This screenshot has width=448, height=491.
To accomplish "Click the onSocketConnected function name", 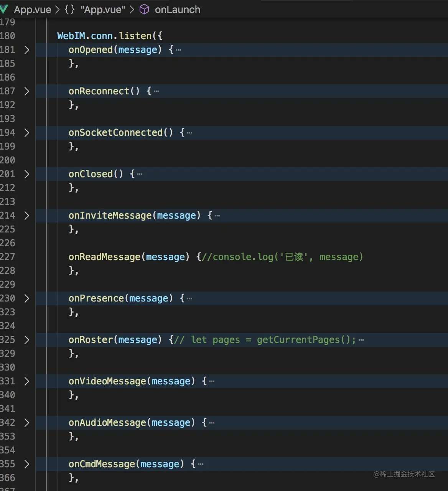I will [115, 133].
